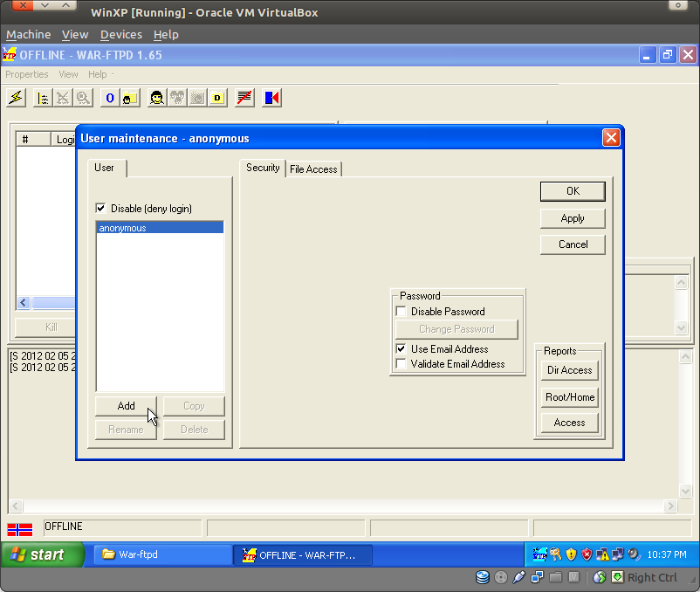Screen dimensions: 700x592
Task: Uncheck the Use Email Address checkbox
Action: coord(401,348)
